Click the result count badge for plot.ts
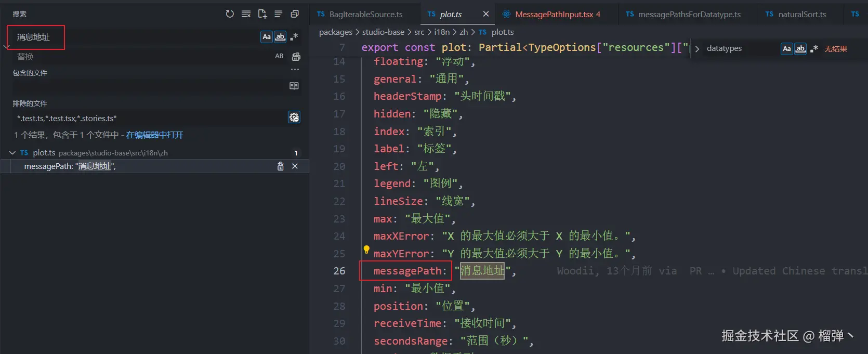This screenshot has width=868, height=354. coord(296,153)
